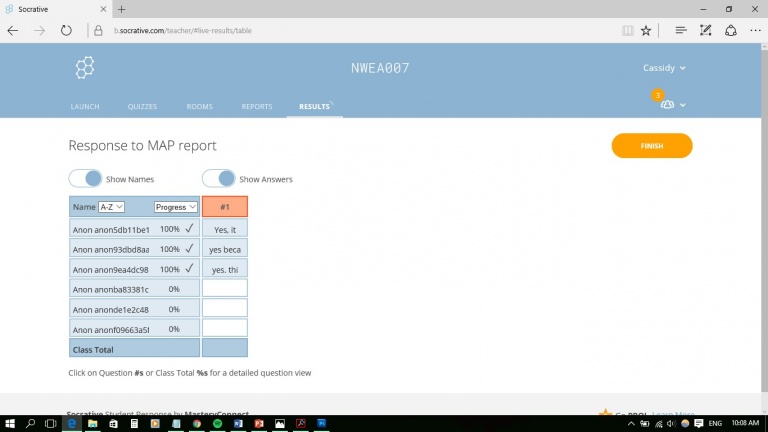Viewport: 768px width, 432px height.
Task: Refresh the Socrative results page
Action: (x=66, y=31)
